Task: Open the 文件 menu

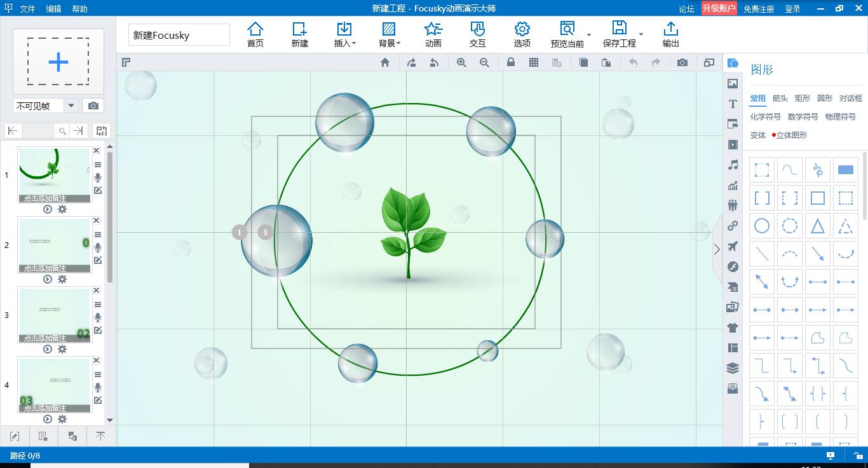Action: tap(27, 9)
